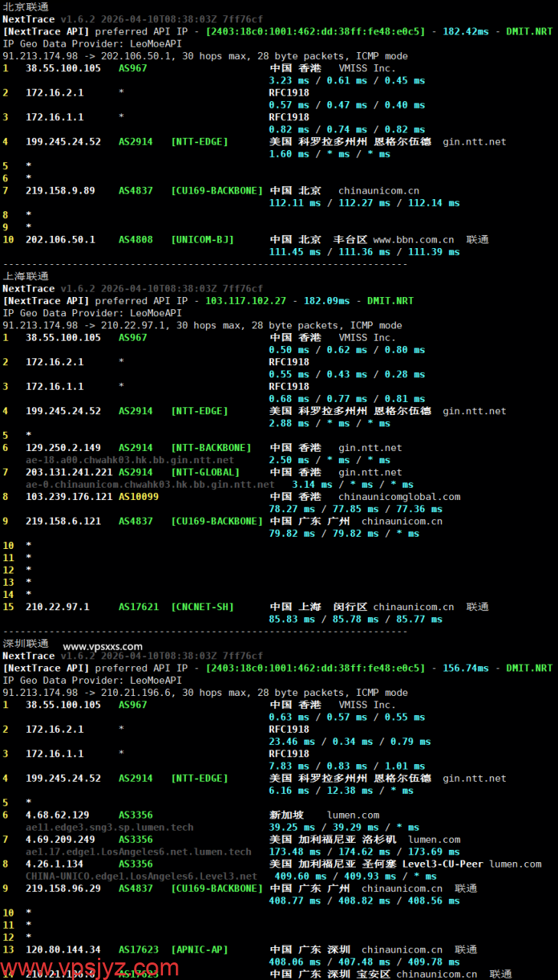Select the IP address 219.158.9.89

coord(60,191)
